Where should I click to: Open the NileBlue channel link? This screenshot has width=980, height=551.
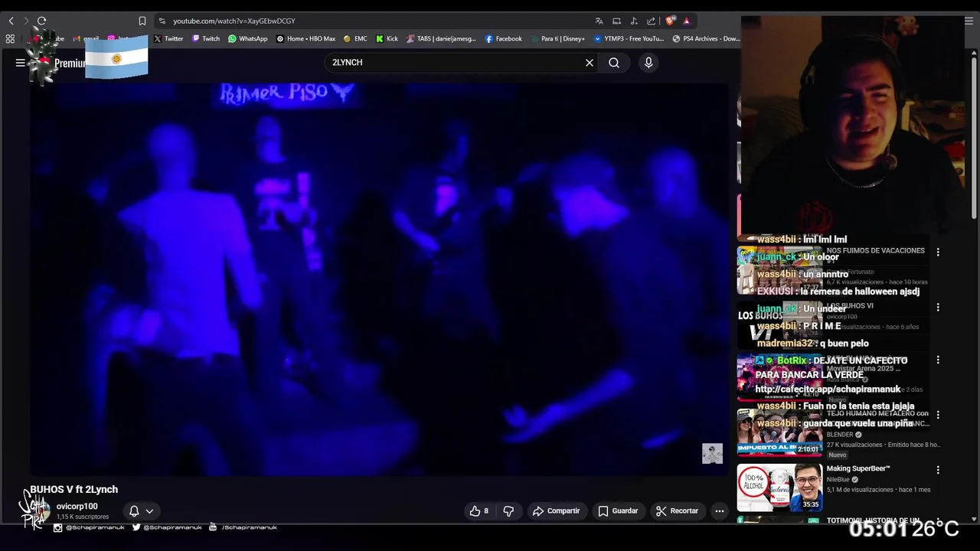tap(838, 480)
